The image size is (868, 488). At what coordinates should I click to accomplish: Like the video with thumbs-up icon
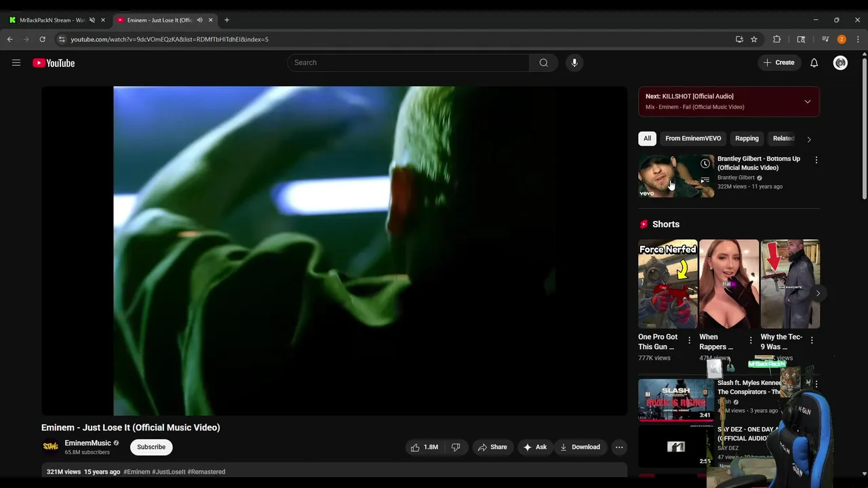click(424, 447)
